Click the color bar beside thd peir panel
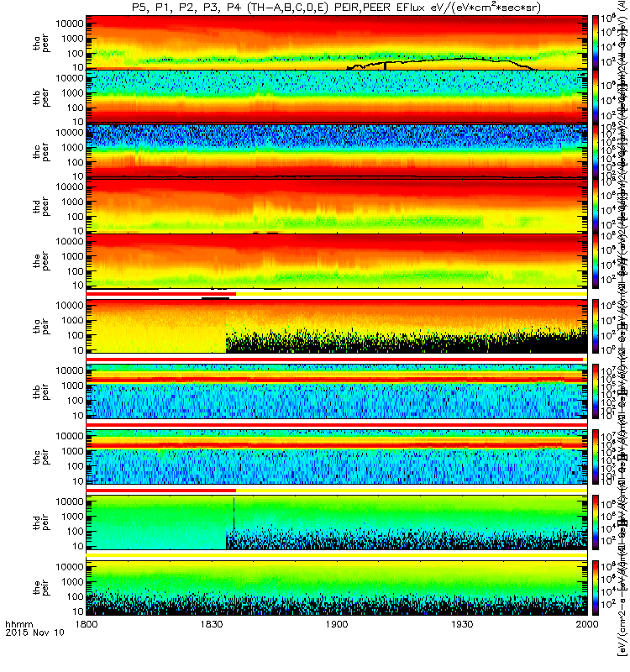The image size is (630, 672). (x=596, y=522)
